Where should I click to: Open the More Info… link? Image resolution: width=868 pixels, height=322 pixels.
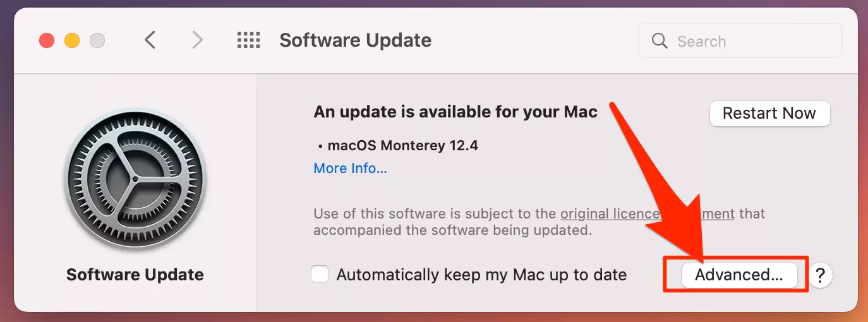click(350, 169)
